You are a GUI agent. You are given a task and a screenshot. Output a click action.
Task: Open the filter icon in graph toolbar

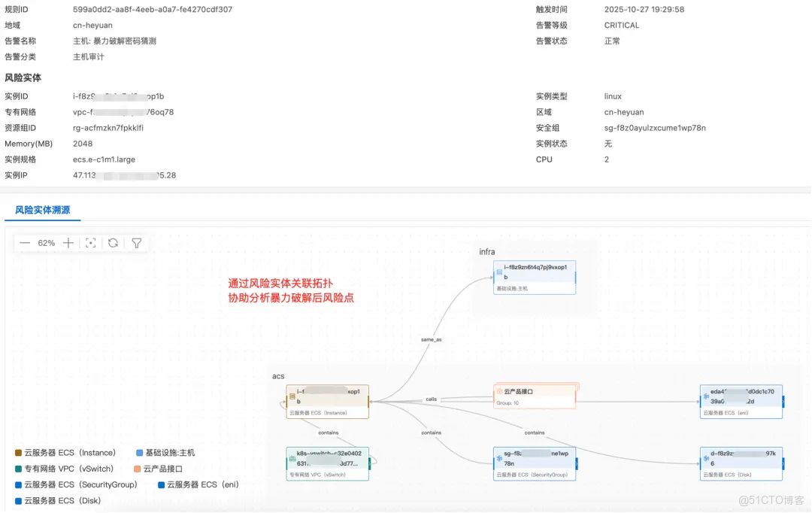135,243
